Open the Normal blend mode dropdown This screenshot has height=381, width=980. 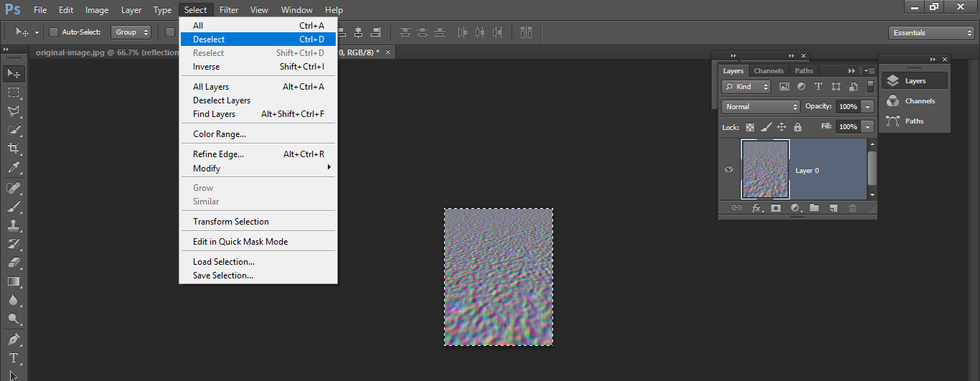[x=760, y=107]
